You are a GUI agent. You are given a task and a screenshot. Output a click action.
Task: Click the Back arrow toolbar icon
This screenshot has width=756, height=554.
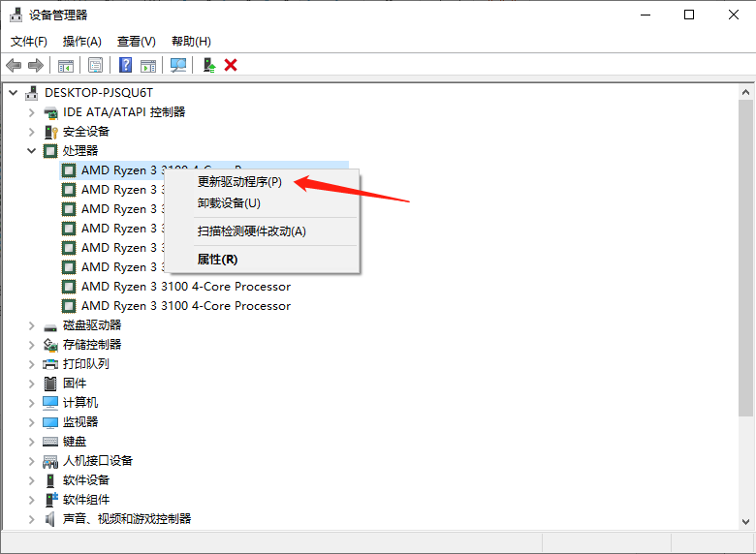pyautogui.click(x=14, y=65)
